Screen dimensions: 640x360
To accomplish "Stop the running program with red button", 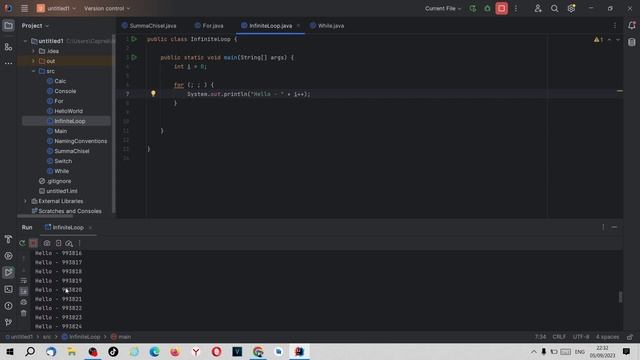I will click(x=502, y=8).
